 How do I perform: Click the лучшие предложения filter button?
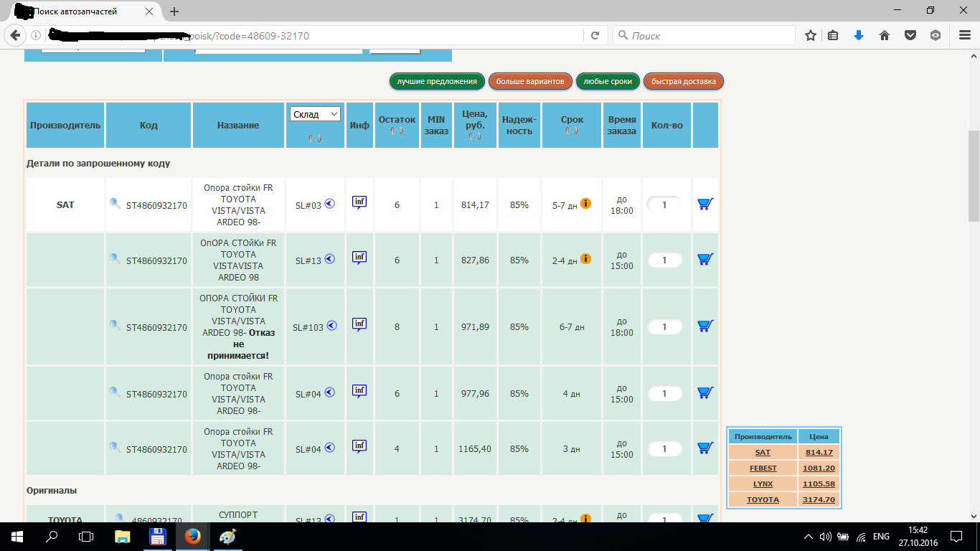coord(437,81)
